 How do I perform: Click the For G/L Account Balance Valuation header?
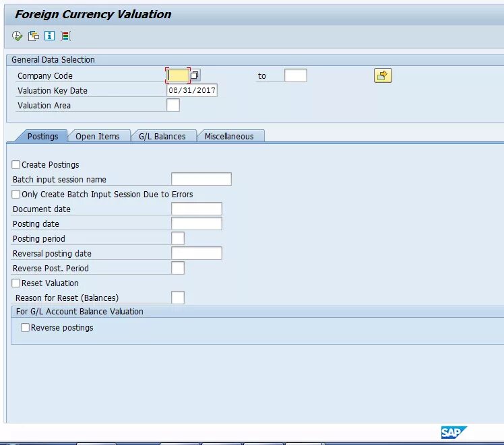(80, 312)
